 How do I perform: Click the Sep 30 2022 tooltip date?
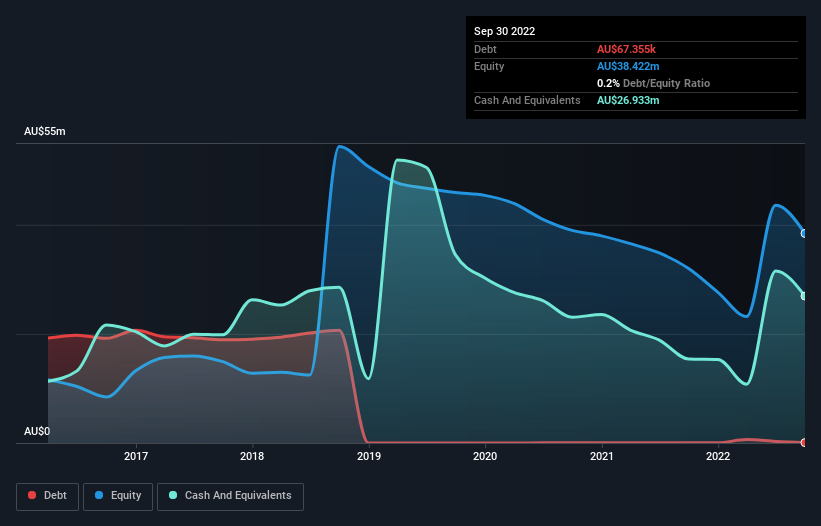click(x=504, y=31)
